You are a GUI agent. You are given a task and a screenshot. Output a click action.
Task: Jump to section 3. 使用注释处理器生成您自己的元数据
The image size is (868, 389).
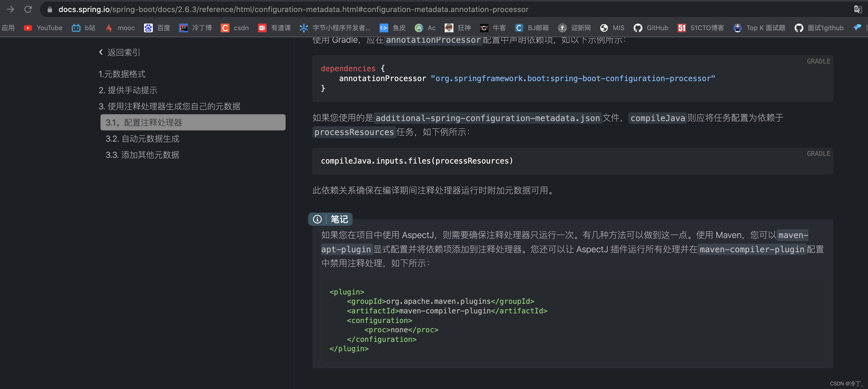tap(169, 107)
